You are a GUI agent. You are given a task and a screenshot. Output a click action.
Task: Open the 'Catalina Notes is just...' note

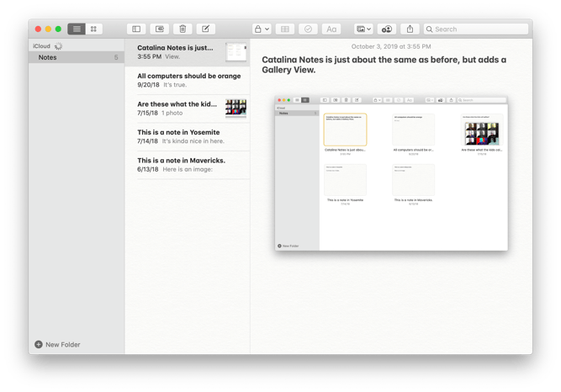(x=188, y=52)
